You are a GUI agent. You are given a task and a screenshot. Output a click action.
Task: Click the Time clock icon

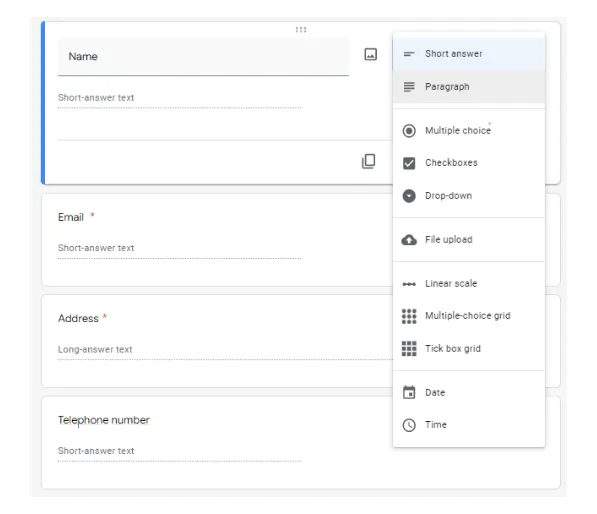[x=409, y=425]
